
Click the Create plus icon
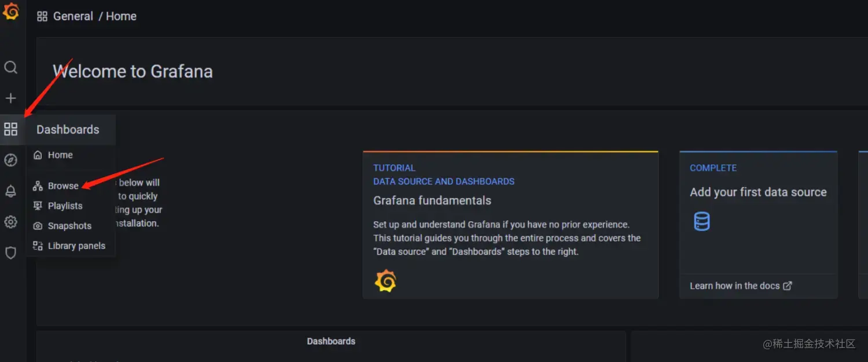click(x=10, y=98)
